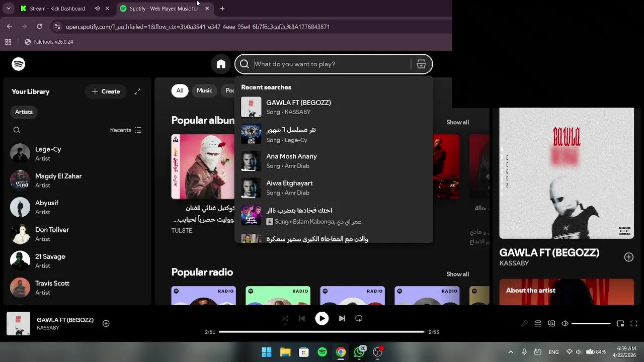
Task: Open the lyrics microphone icon
Action: (524, 324)
